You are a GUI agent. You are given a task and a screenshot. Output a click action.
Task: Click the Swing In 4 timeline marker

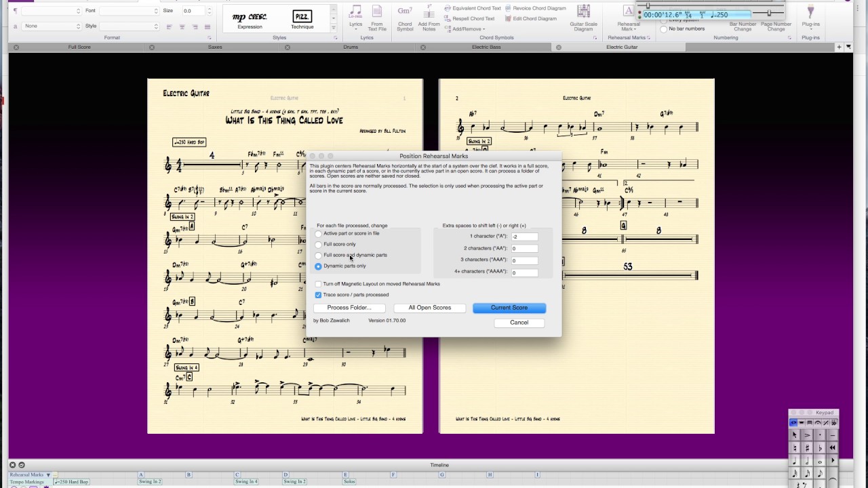tap(246, 481)
